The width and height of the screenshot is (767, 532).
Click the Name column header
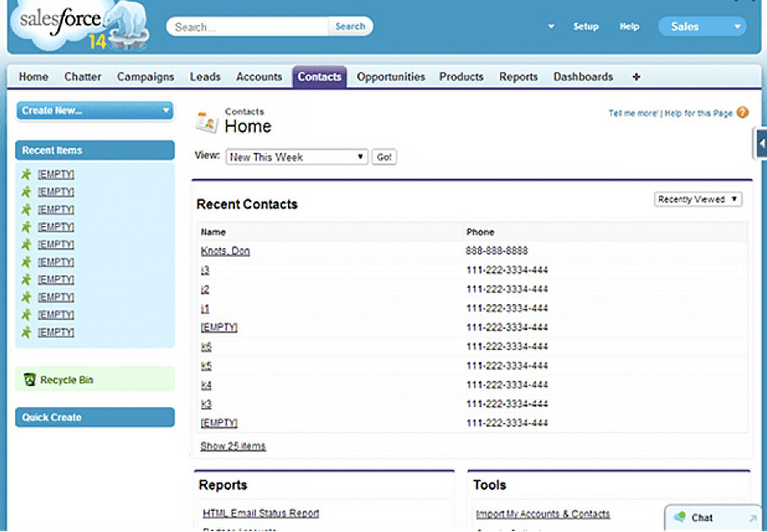213,231
